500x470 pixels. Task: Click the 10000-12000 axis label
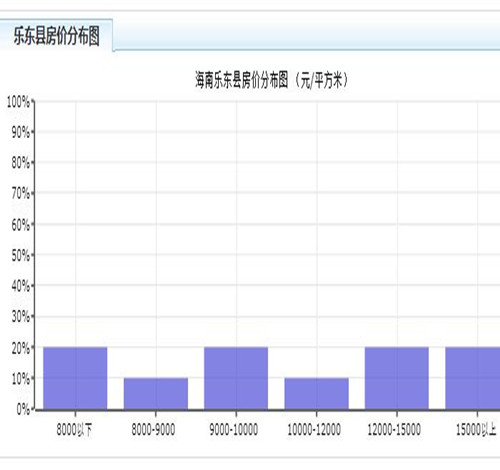tap(314, 429)
